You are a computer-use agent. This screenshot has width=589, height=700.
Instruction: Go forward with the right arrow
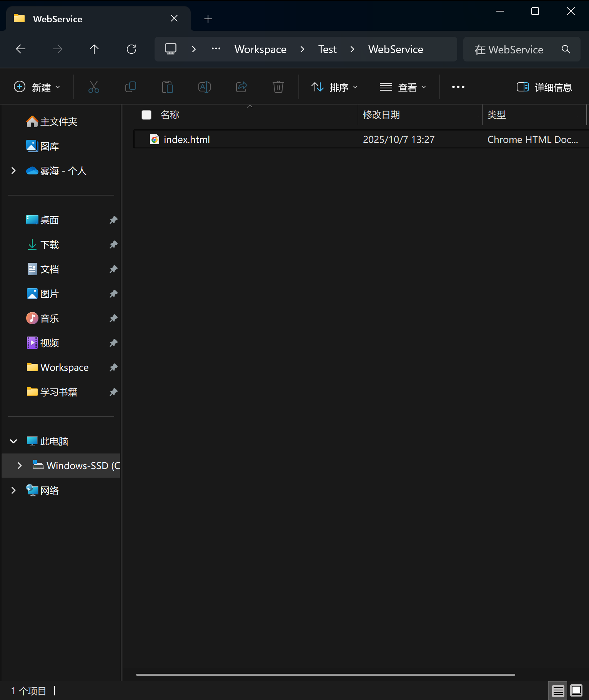pyautogui.click(x=58, y=49)
